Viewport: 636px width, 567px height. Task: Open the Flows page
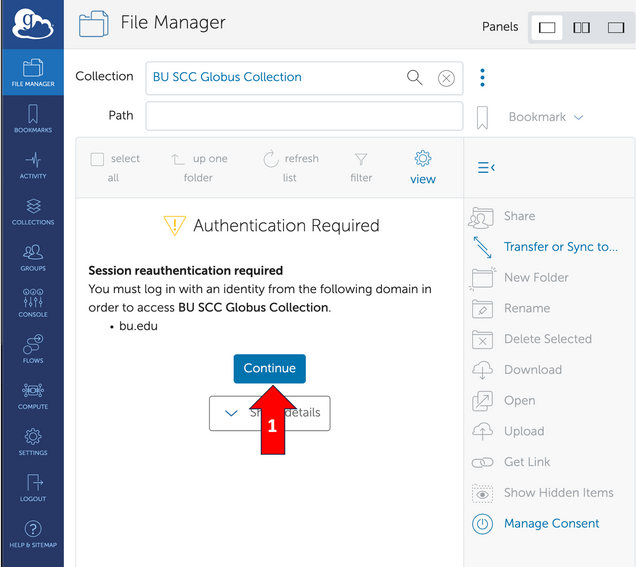33,349
